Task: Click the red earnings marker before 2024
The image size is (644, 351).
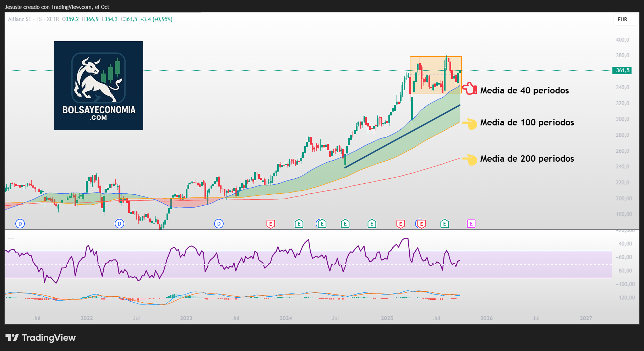Action: point(271,224)
